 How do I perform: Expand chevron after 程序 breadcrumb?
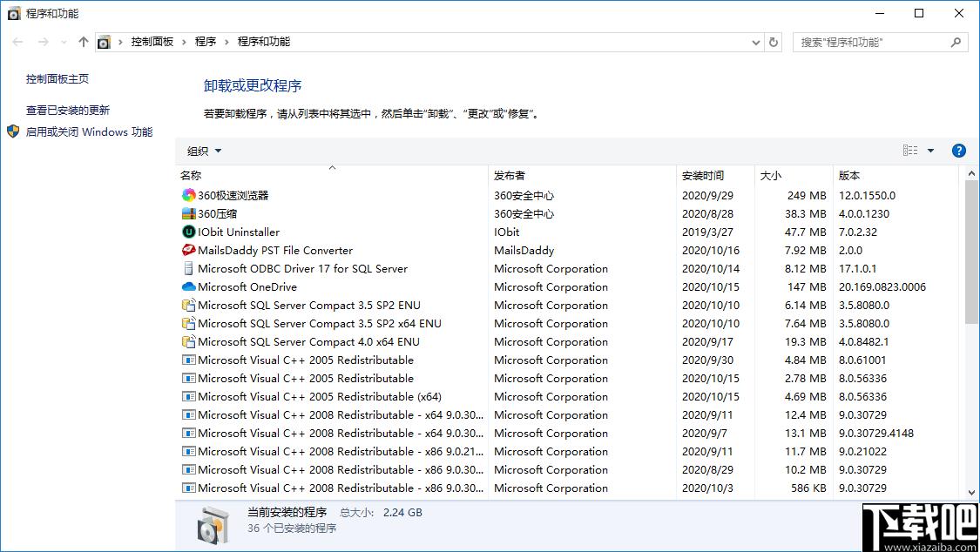(226, 42)
